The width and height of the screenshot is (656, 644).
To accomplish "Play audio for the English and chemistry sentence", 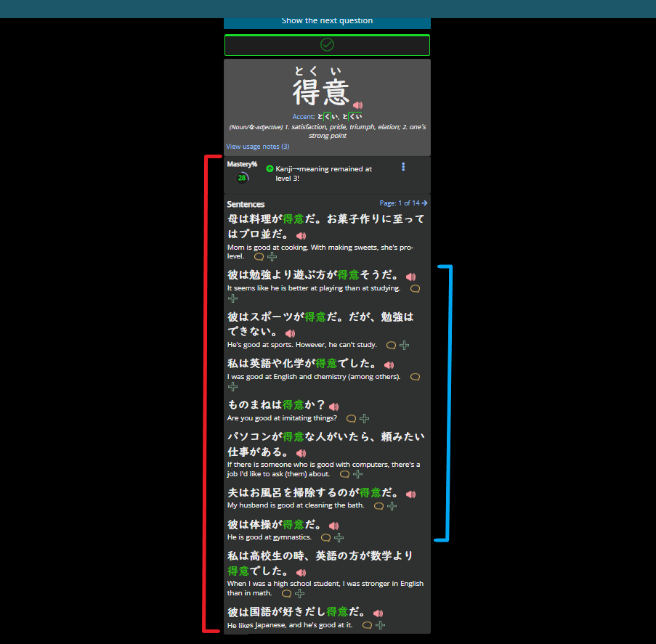I will pyautogui.click(x=389, y=364).
